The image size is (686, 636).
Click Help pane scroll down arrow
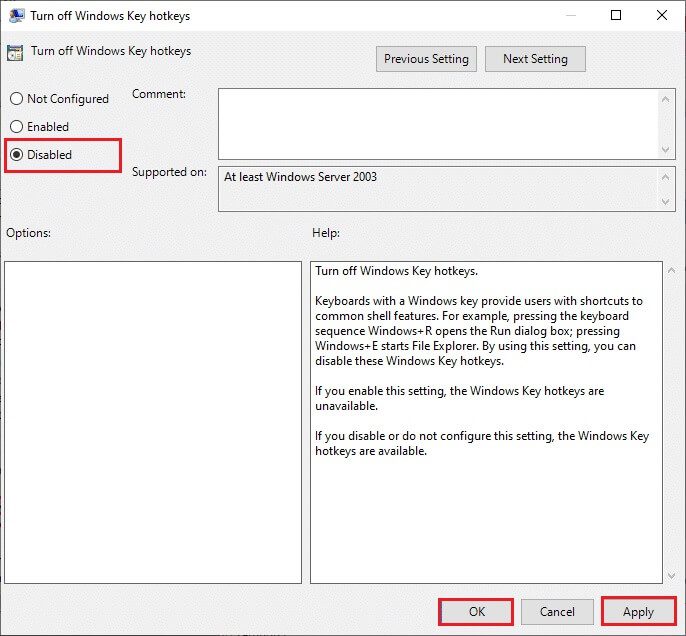[672, 576]
